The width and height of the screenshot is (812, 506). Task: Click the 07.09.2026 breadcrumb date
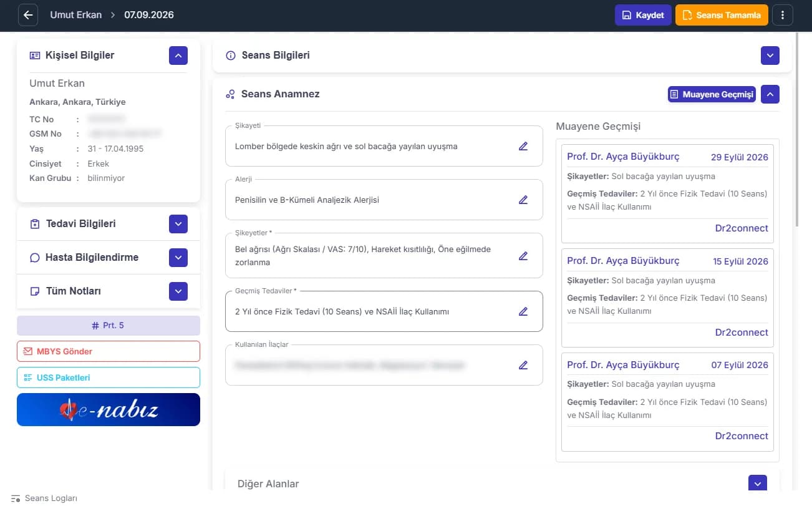pyautogui.click(x=149, y=15)
